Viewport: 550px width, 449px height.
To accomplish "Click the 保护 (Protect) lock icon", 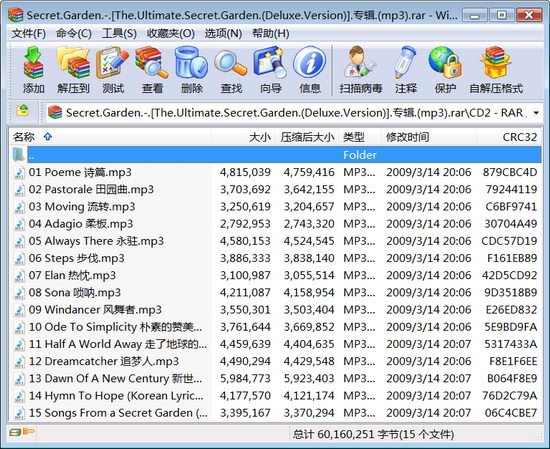I will click(445, 70).
